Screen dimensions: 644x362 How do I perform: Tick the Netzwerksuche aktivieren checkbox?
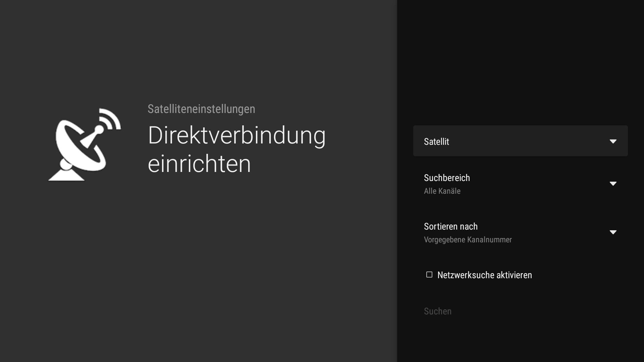[x=429, y=275]
